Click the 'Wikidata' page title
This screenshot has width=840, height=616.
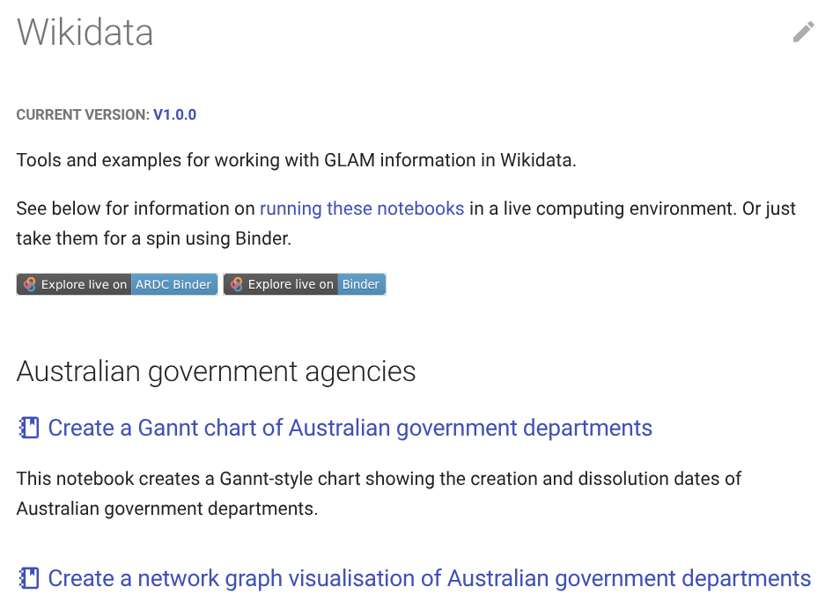85,32
